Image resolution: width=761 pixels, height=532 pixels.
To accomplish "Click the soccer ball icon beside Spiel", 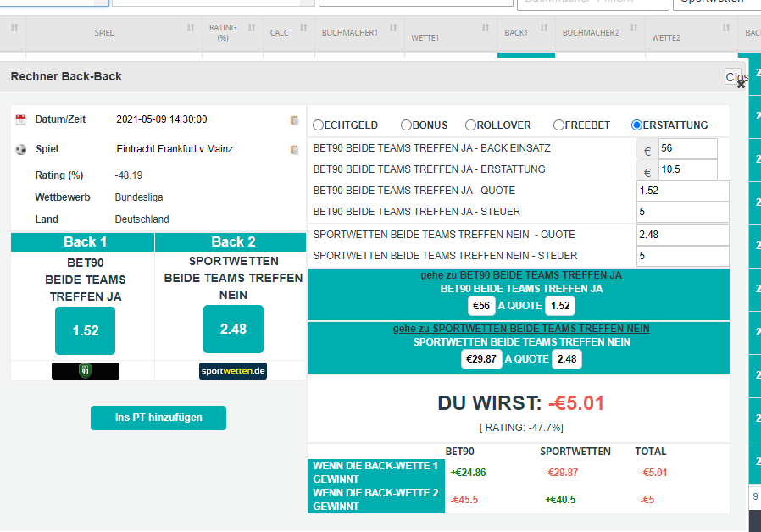I will pos(21,149).
